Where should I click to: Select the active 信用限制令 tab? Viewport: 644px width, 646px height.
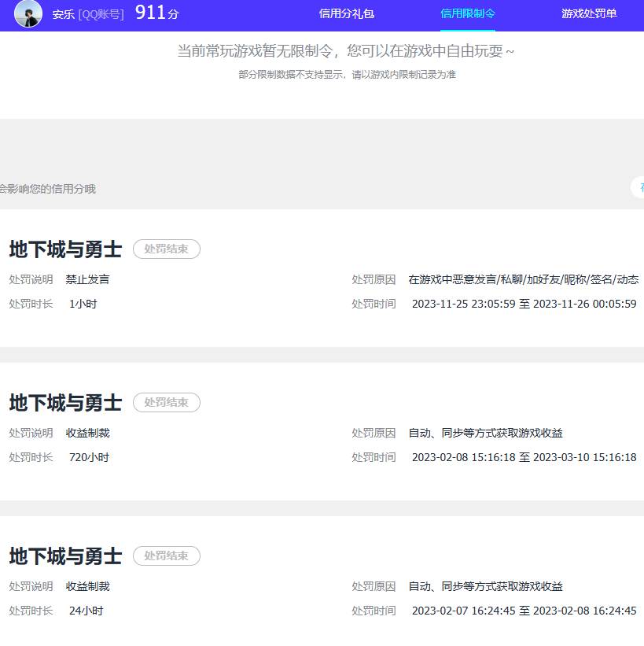(467, 13)
